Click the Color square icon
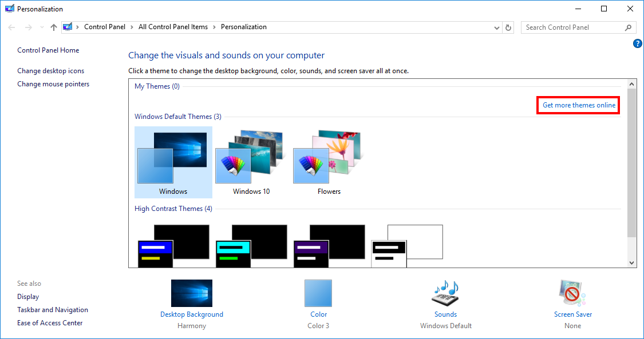Screen dimensions: 644x339 coord(318,293)
